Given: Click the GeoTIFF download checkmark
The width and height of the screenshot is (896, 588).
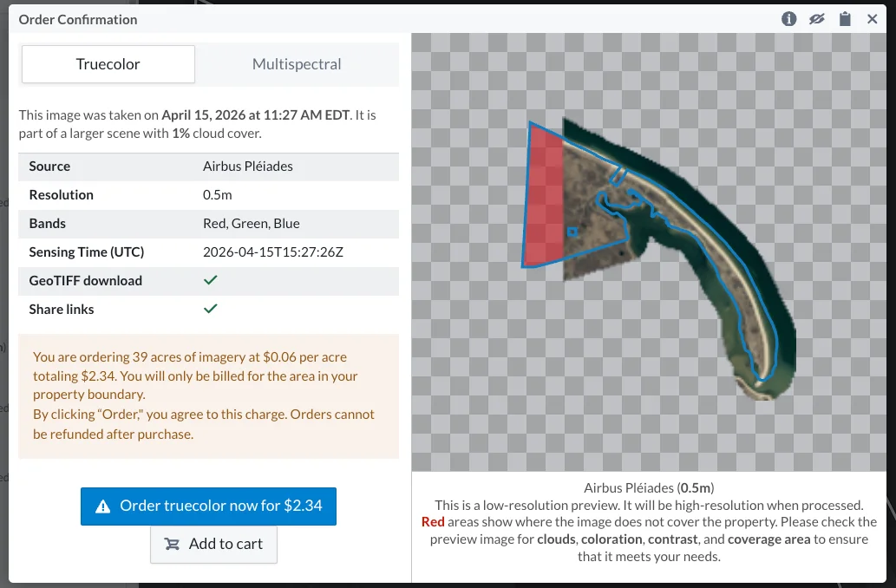Looking at the screenshot, I should [x=210, y=280].
